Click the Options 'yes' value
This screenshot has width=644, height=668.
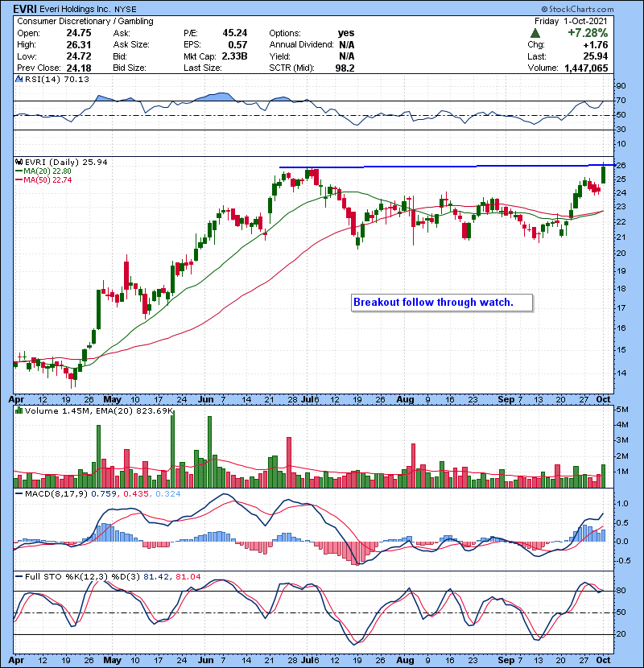[347, 33]
